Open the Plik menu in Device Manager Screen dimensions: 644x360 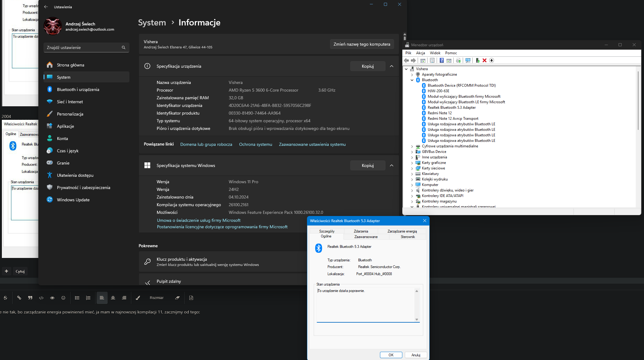coord(408,53)
